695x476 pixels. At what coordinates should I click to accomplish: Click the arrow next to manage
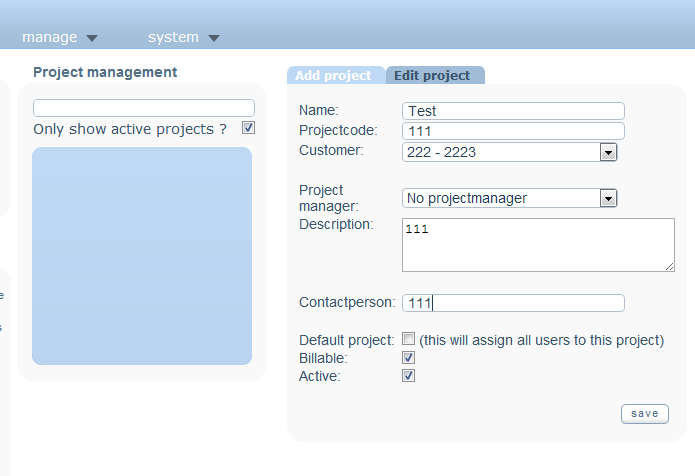tap(92, 38)
